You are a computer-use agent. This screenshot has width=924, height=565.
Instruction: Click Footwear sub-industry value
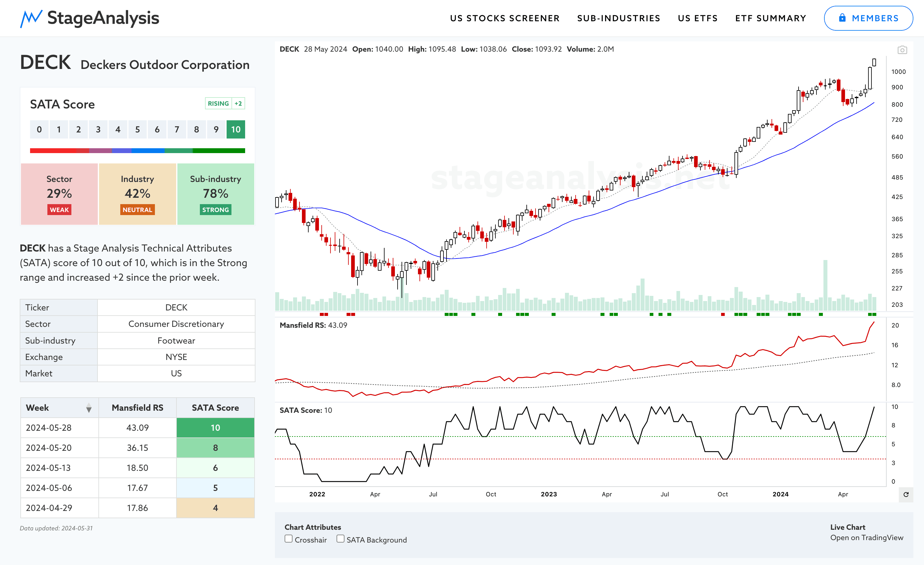(x=176, y=341)
